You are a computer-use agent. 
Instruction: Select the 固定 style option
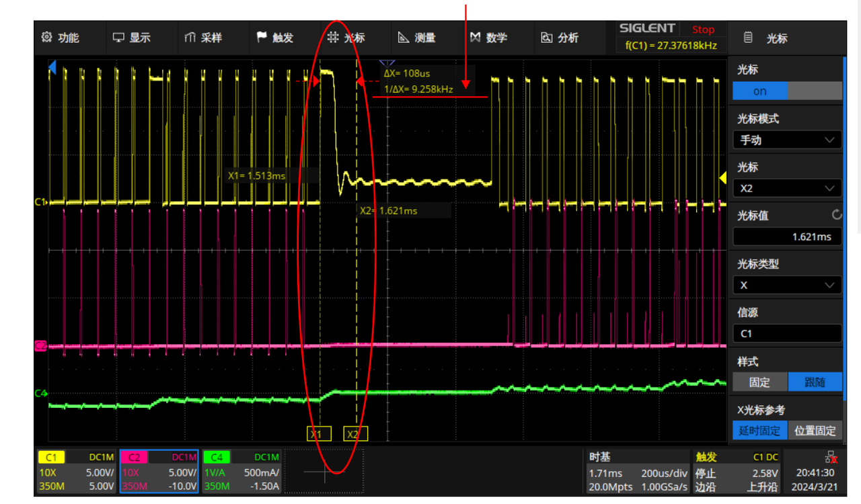click(x=759, y=382)
